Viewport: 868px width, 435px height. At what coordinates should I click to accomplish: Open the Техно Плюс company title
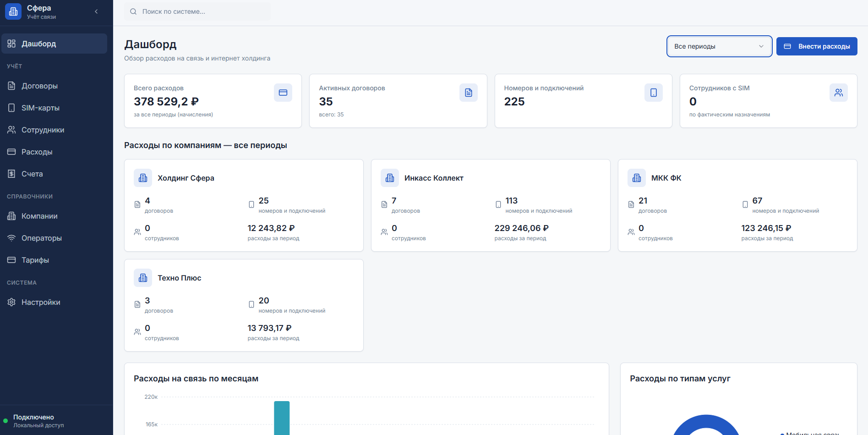180,278
